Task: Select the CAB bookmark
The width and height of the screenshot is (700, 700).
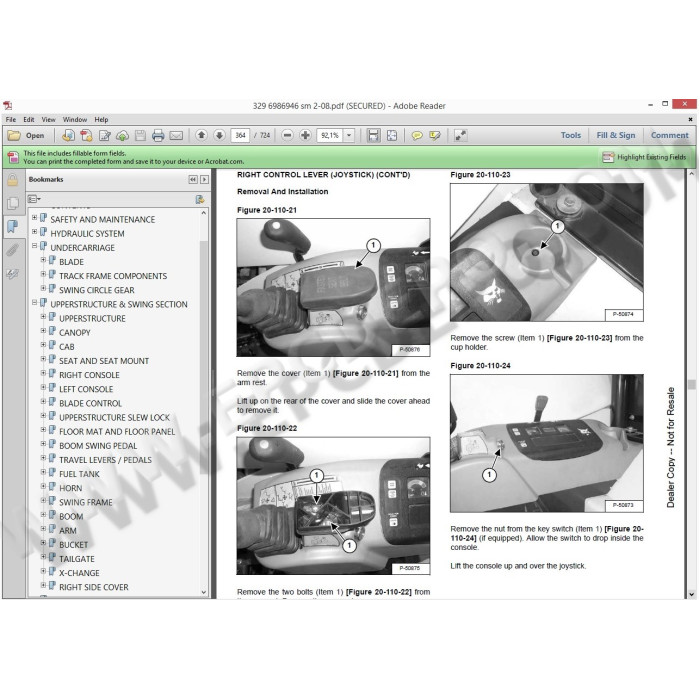Action: (67, 347)
